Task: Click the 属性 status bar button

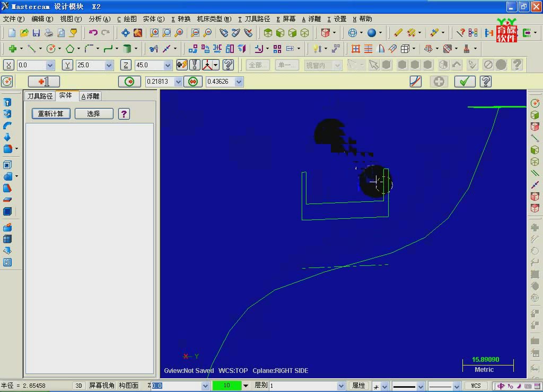Action: click(358, 386)
